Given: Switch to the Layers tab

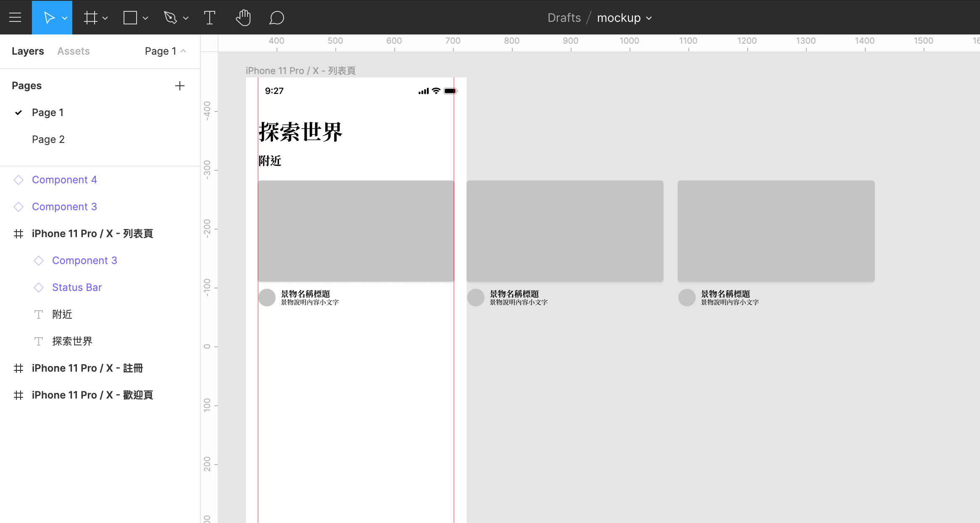Looking at the screenshot, I should point(28,51).
